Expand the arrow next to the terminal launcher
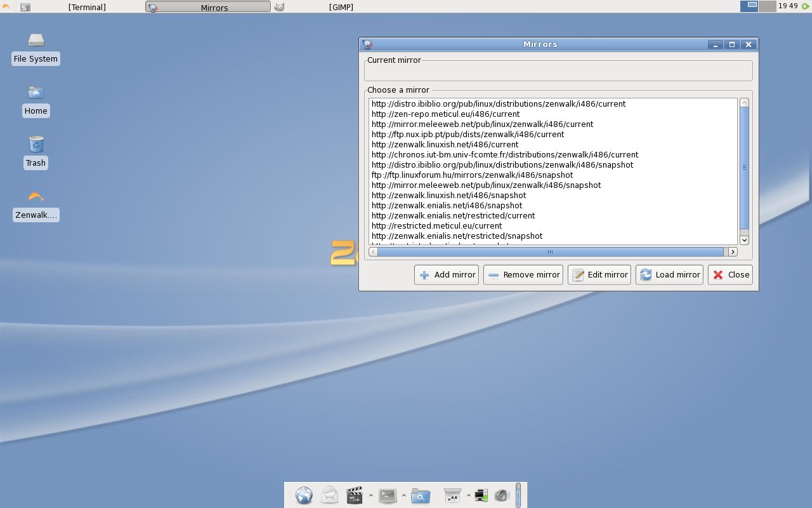This screenshot has width=812, height=508. point(404,495)
